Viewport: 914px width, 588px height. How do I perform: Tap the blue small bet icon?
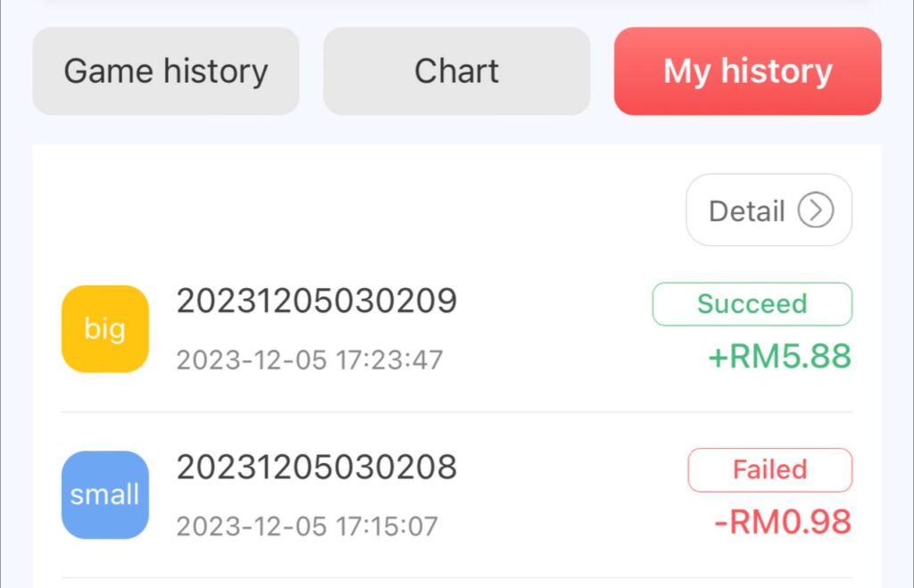click(x=105, y=495)
